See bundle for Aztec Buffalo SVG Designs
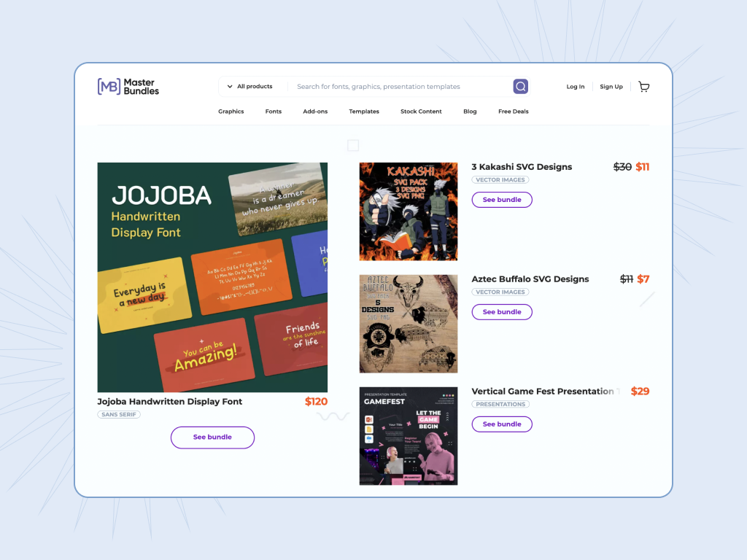This screenshot has width=747, height=560. tap(502, 312)
